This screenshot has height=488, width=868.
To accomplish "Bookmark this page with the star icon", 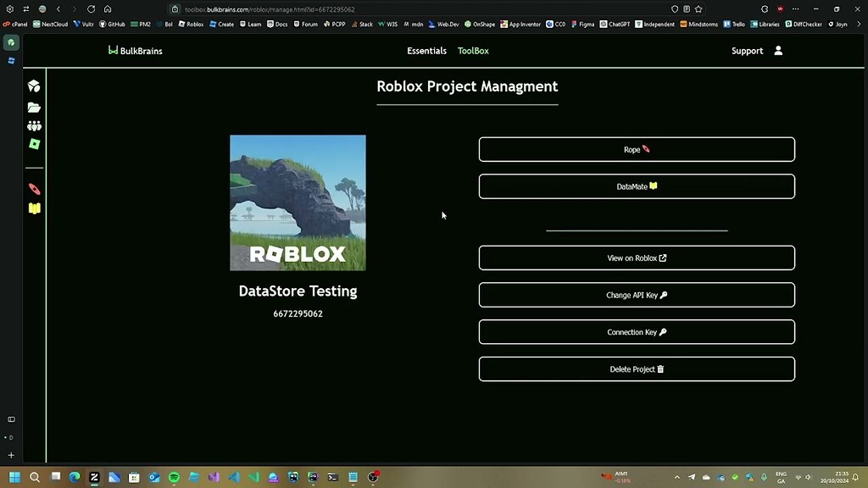I will pos(699,8).
